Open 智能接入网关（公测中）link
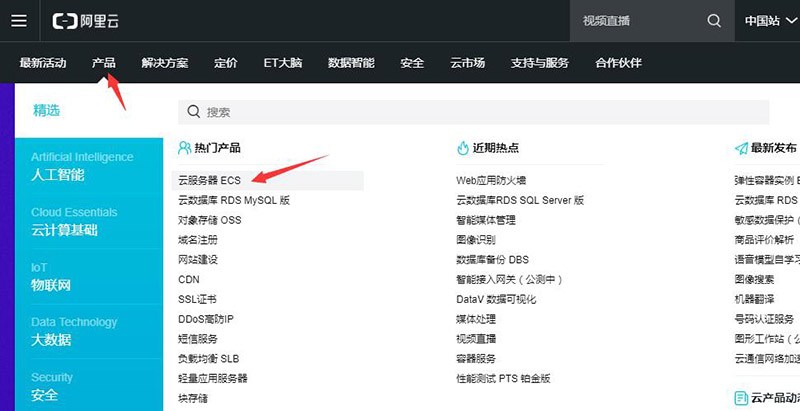The width and height of the screenshot is (800, 411). click(x=509, y=279)
